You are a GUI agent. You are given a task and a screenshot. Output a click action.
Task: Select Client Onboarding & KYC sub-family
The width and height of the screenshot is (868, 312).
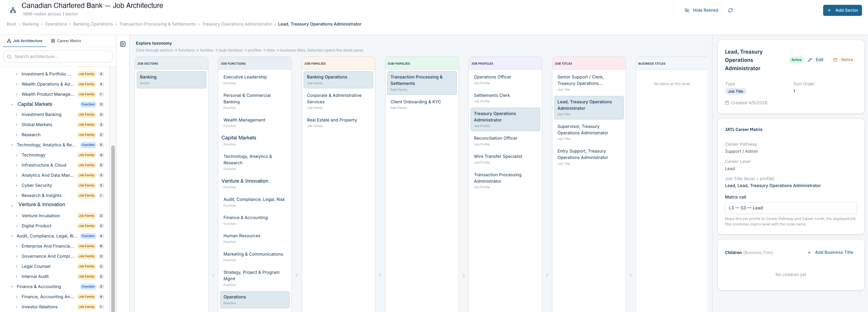tap(422, 104)
